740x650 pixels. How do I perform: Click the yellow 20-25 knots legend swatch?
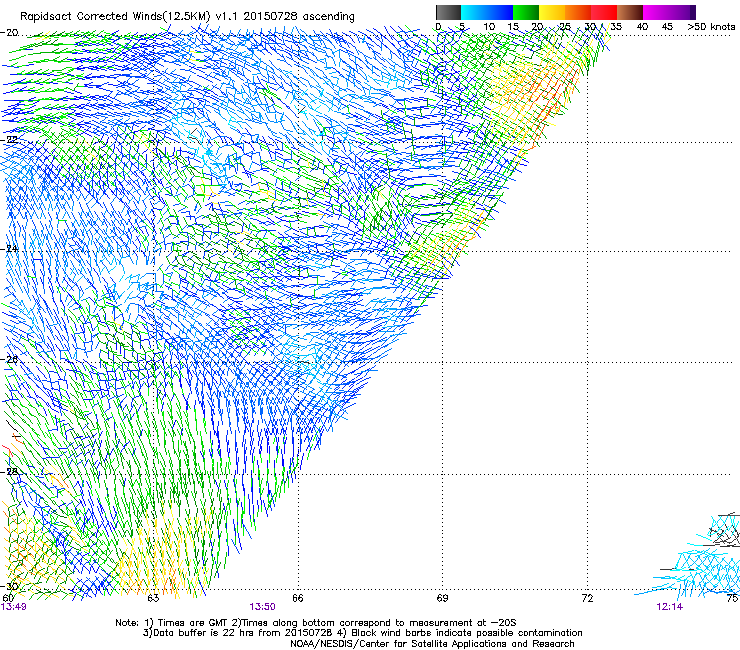point(552,12)
